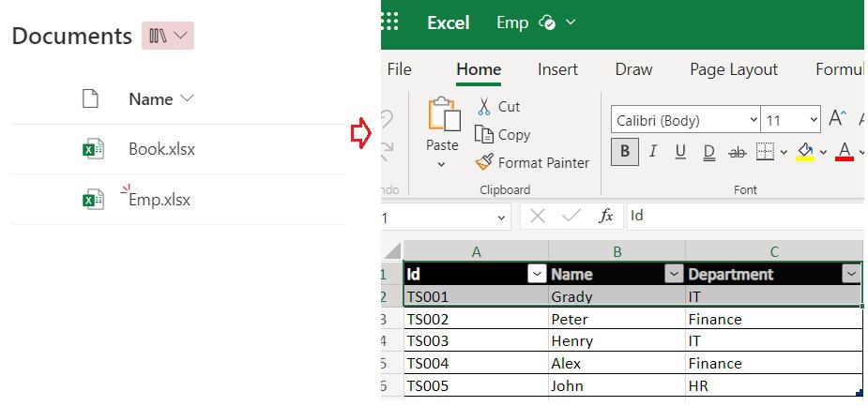Screen dimensions: 868x406
Task: Open Emp.xlsx in Documents
Action: 160,199
